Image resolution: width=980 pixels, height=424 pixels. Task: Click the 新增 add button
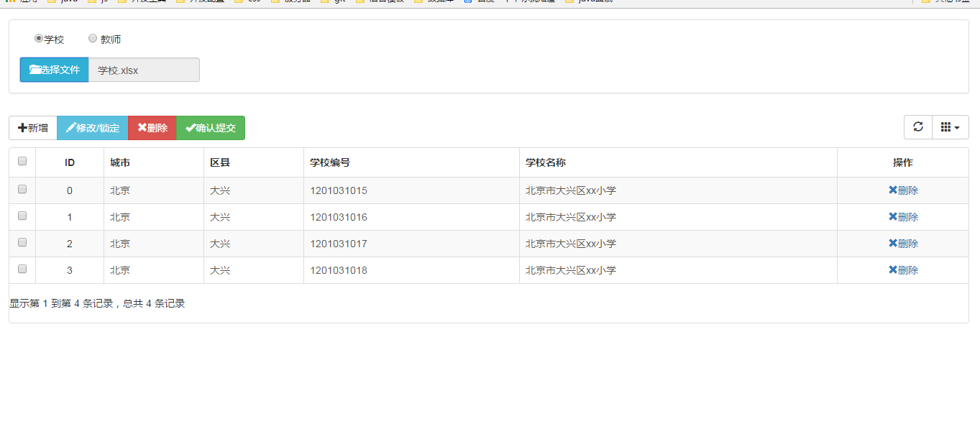pyautogui.click(x=33, y=128)
